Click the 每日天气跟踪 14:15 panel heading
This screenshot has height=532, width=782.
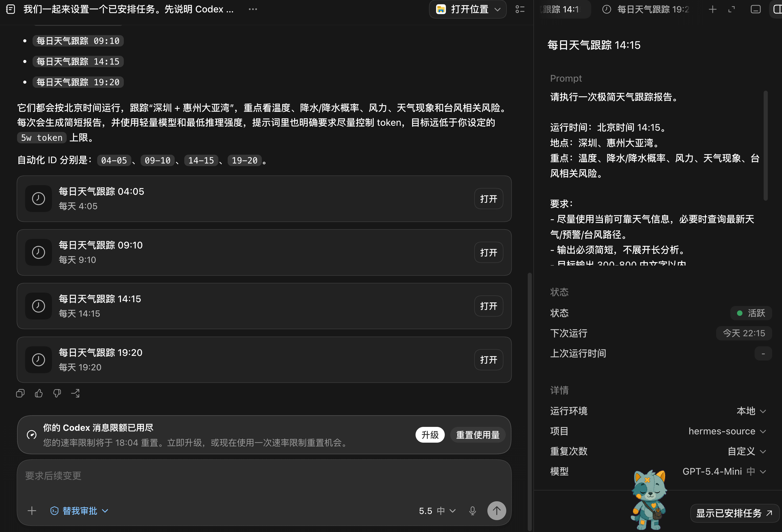click(x=594, y=45)
